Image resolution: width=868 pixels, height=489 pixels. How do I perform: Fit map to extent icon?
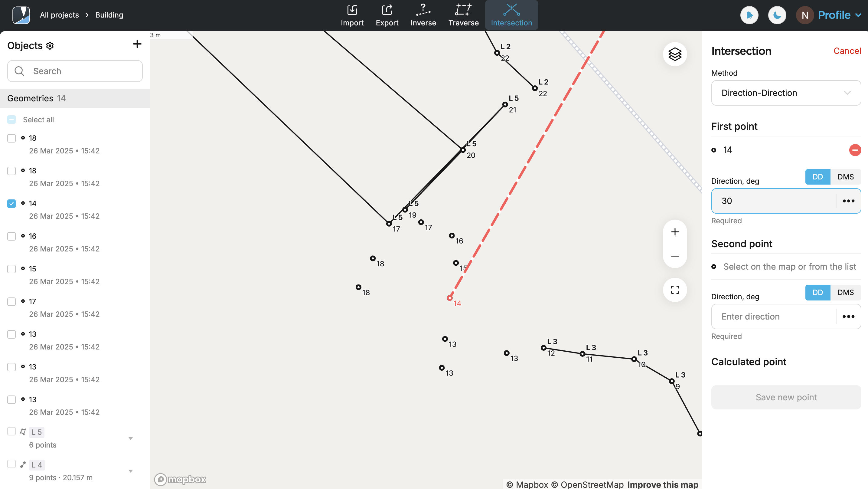tap(674, 290)
